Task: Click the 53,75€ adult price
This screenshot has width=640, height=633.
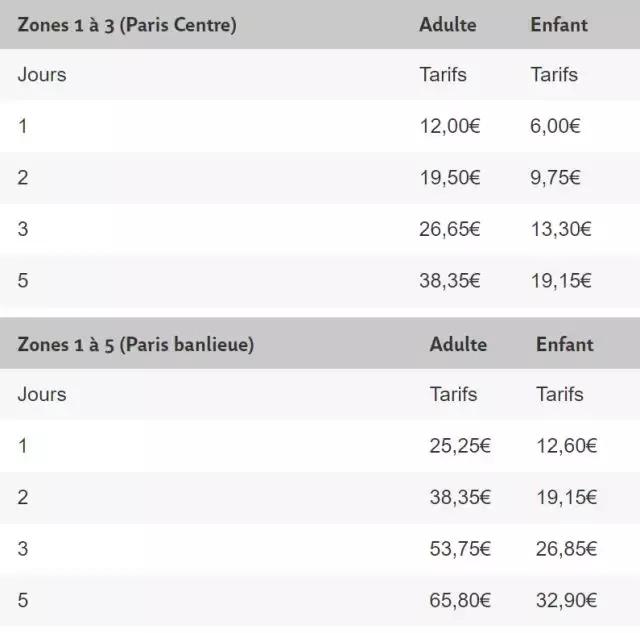Action: coord(460,549)
